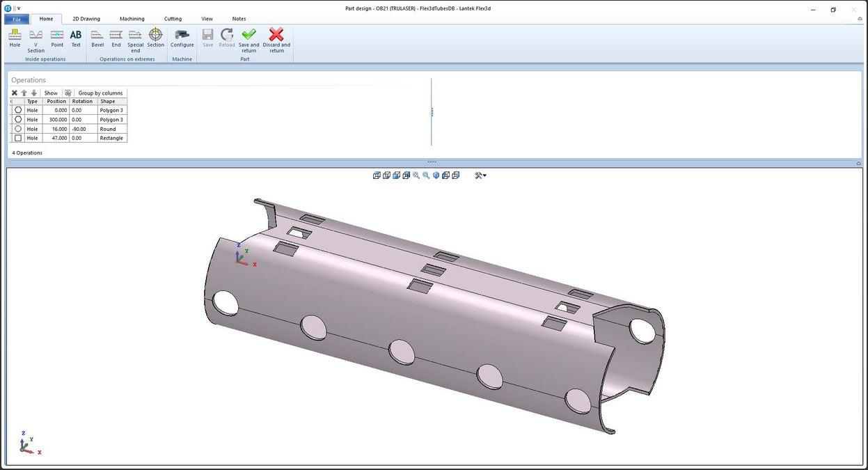Select the Hole operation tool
The width and height of the screenshot is (868, 470).
pos(15,38)
